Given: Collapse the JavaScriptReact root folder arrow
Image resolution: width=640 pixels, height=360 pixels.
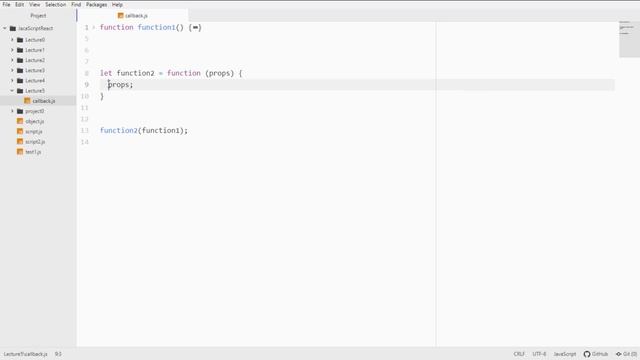Looking at the screenshot, I should point(5,28).
